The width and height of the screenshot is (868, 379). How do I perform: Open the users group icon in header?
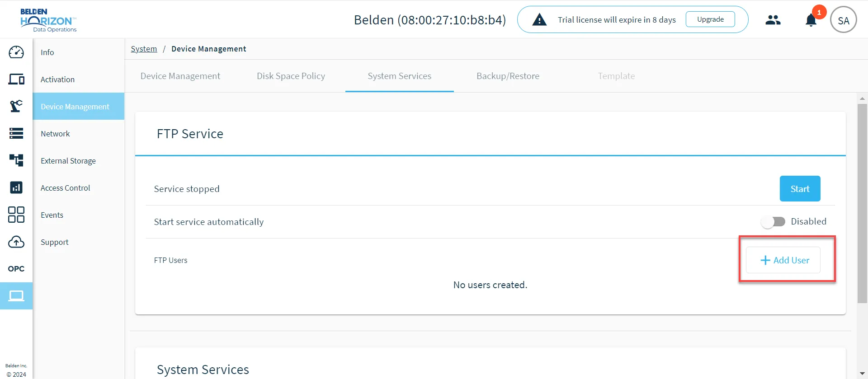click(x=773, y=20)
